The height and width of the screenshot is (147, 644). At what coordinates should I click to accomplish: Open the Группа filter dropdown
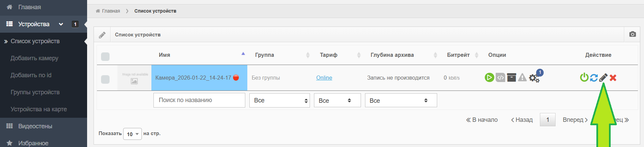(279, 100)
